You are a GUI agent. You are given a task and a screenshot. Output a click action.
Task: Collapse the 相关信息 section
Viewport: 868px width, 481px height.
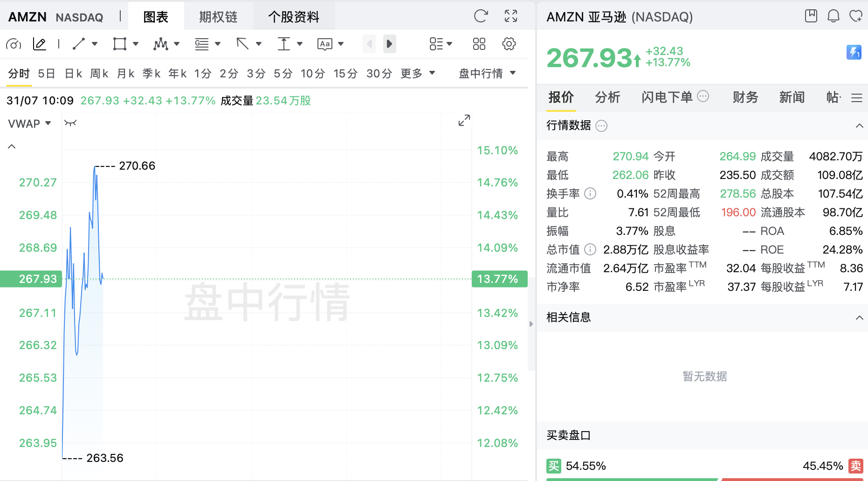pyautogui.click(x=859, y=318)
